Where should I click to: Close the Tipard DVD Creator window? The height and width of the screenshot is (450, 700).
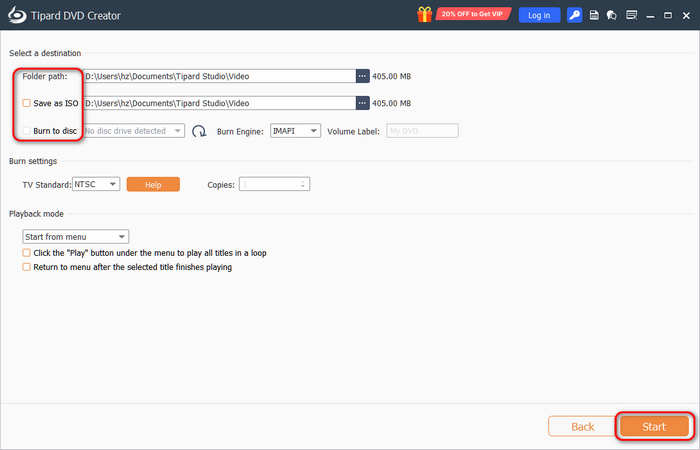tap(686, 16)
